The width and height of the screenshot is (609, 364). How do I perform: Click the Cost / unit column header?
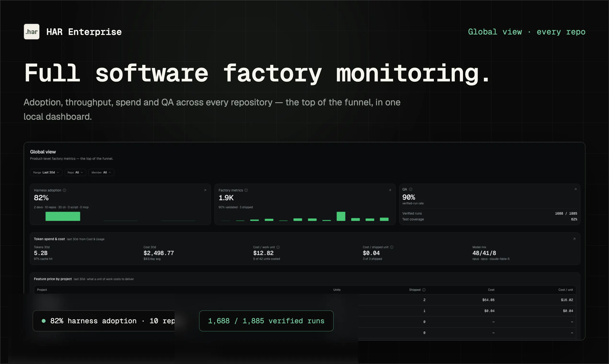pos(566,290)
